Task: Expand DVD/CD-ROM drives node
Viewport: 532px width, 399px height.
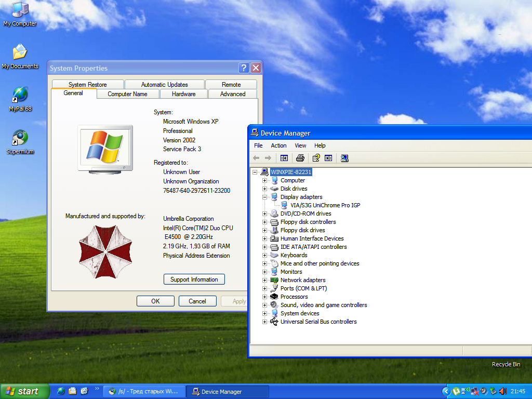Action: [264, 214]
